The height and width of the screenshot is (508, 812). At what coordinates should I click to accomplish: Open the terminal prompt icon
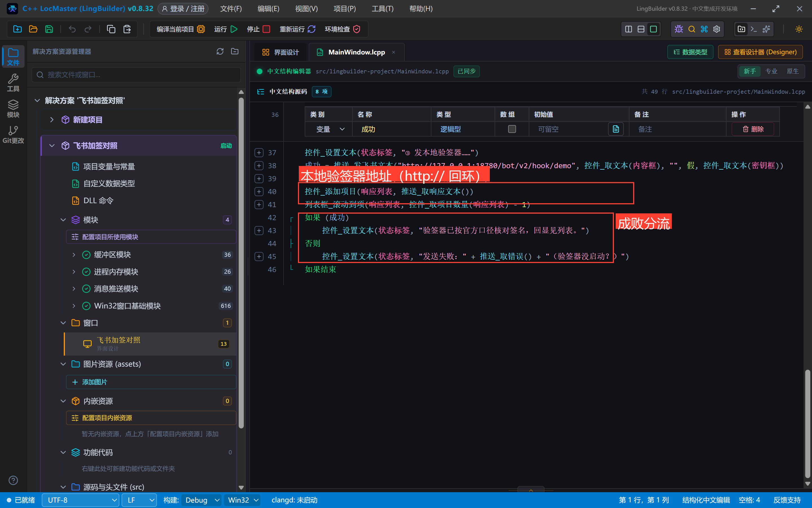(754, 29)
